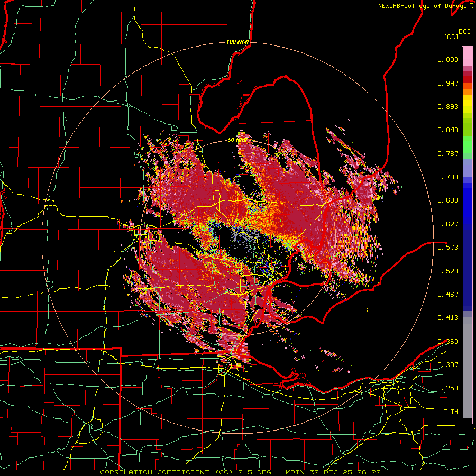Click the [CC] units label
This screenshot has width=476, height=476.
coord(452,36)
